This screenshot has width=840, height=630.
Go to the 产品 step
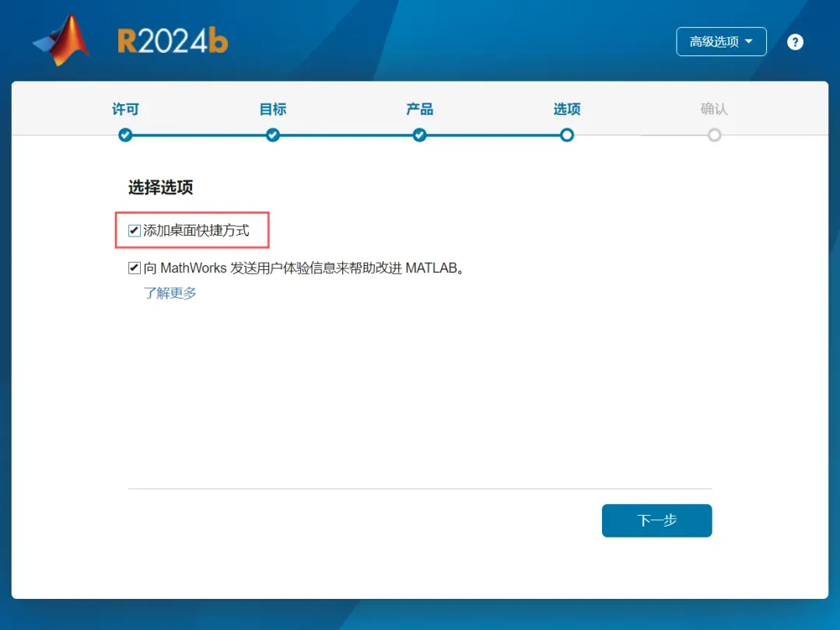419,110
